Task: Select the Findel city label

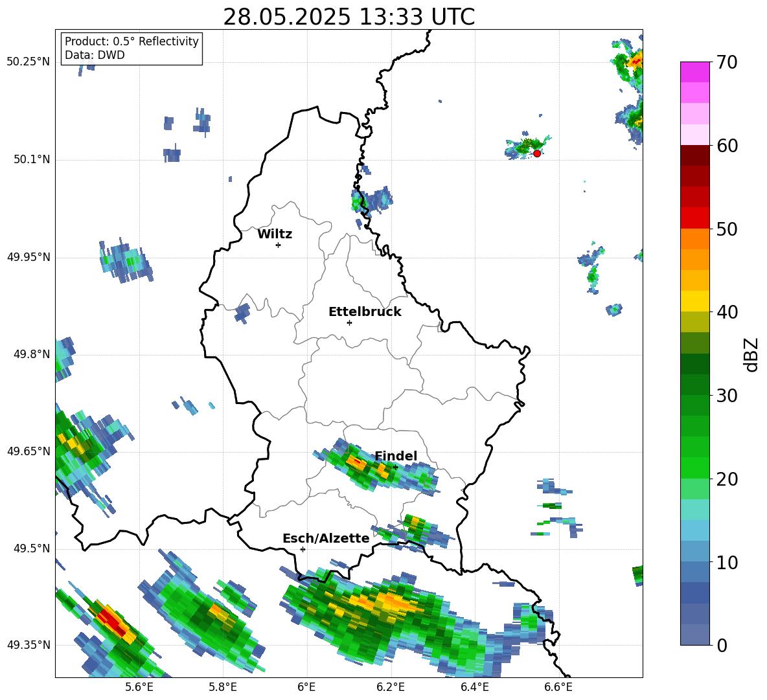Action: 396,456
